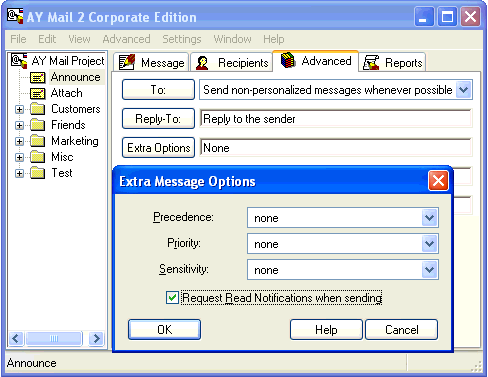
Task: Click the tree scrollbar right arrow
Action: pos(97,338)
